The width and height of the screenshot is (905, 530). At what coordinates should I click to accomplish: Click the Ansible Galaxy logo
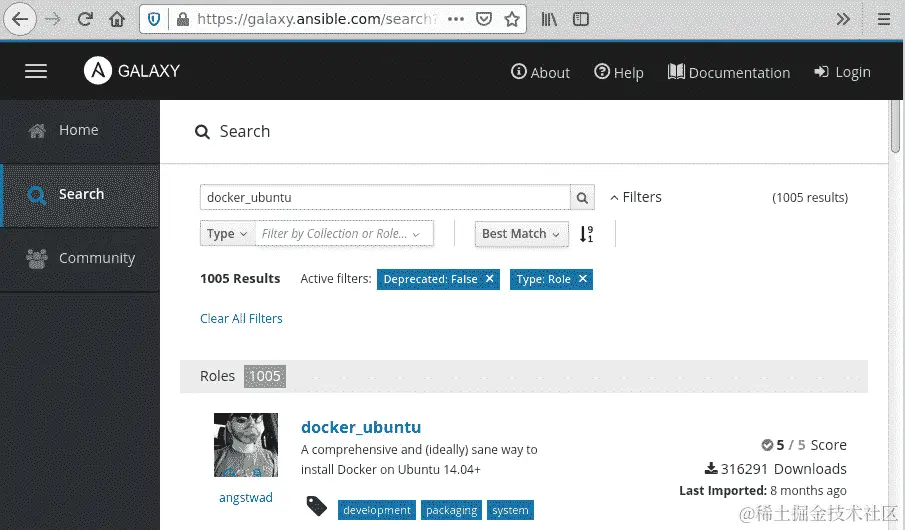(132, 71)
